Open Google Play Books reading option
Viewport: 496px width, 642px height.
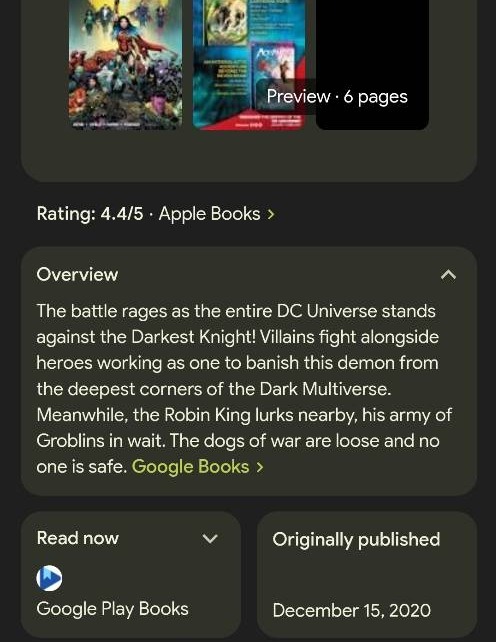(113, 609)
